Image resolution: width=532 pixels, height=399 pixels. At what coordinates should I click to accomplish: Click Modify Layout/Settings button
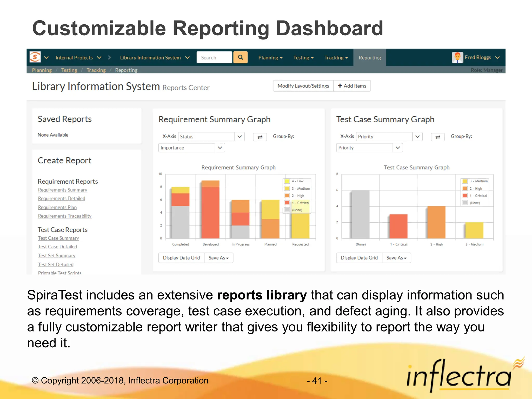303,86
